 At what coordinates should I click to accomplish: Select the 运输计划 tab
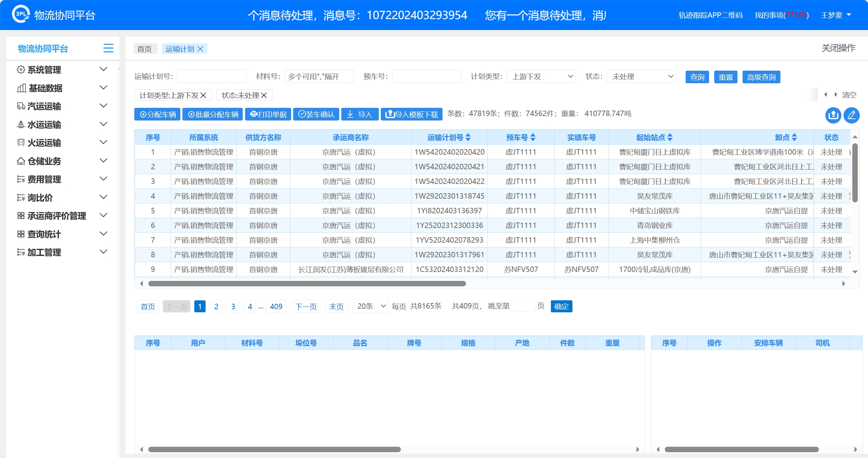(x=180, y=49)
